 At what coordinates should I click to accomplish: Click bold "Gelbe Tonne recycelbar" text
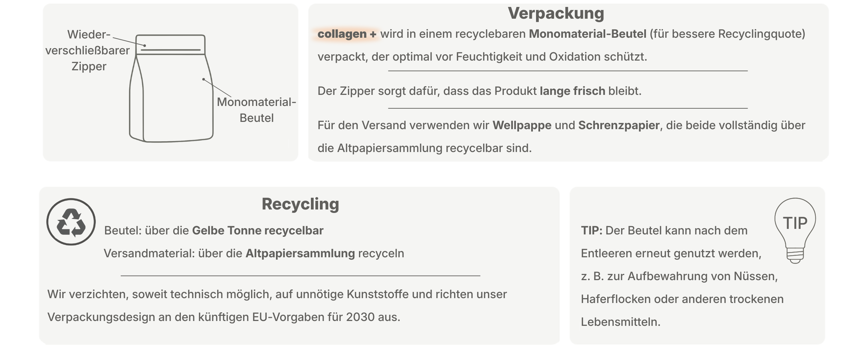pyautogui.click(x=258, y=231)
